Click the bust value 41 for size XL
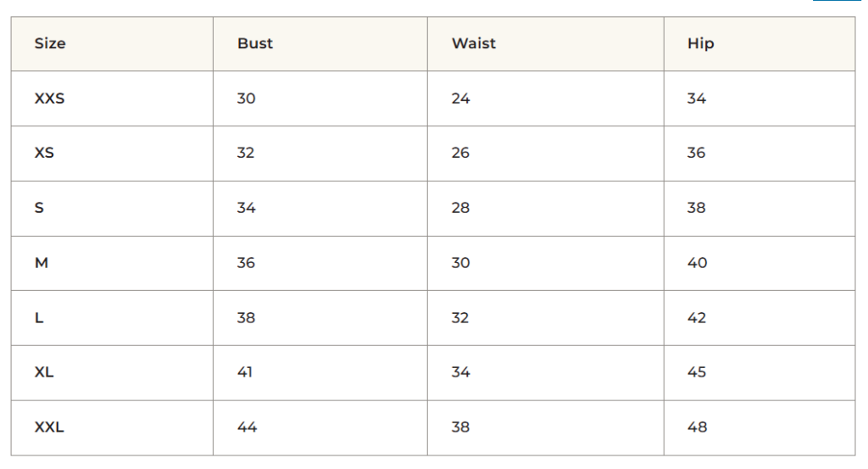The height and width of the screenshot is (469, 868). 245,372
